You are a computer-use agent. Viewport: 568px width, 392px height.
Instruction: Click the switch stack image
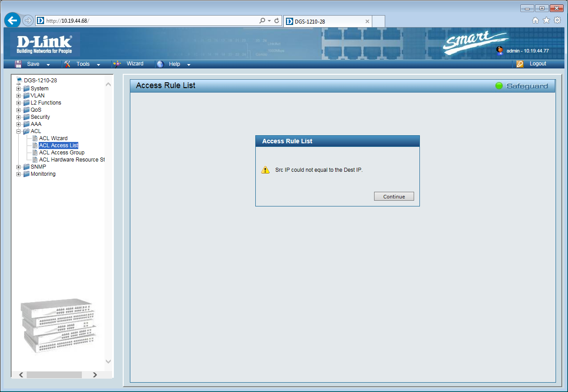tap(58, 326)
